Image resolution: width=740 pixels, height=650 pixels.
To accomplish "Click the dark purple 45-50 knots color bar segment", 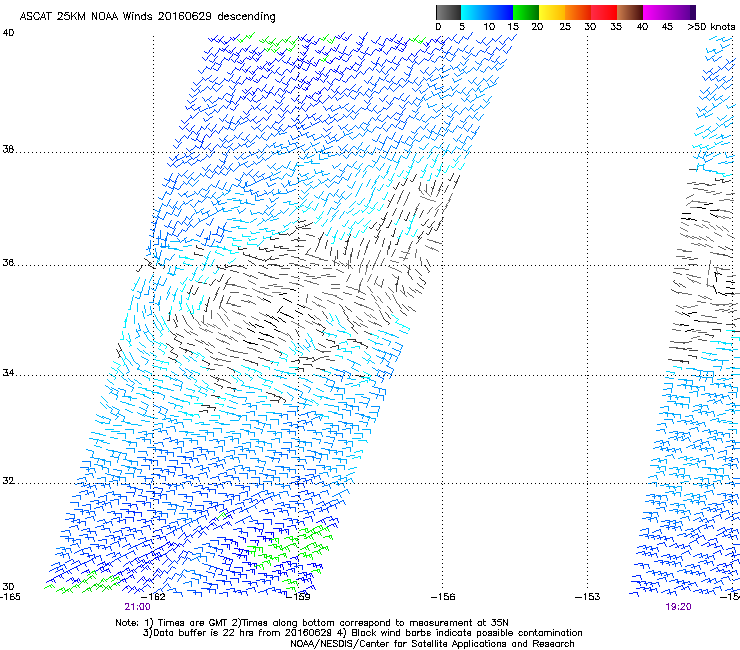I will [682, 12].
